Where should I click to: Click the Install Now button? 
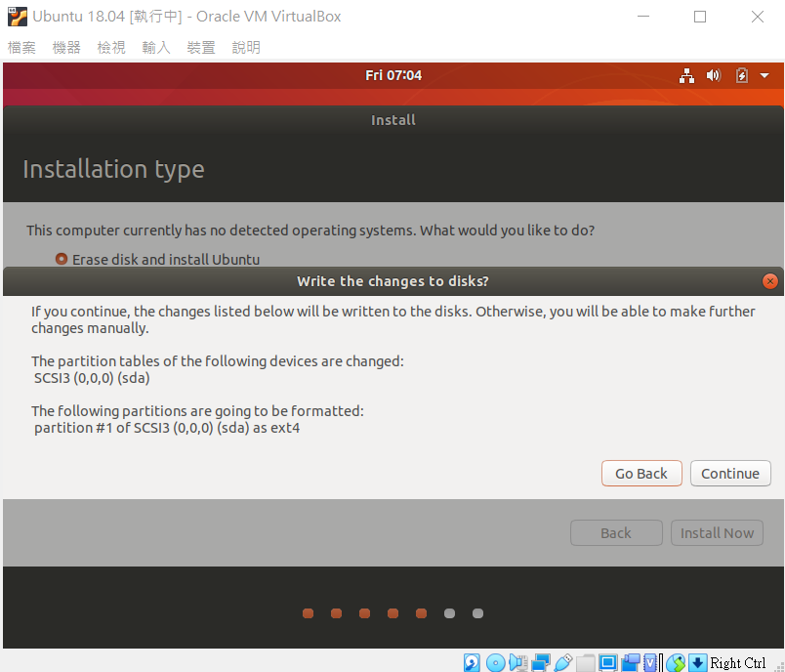click(x=717, y=532)
